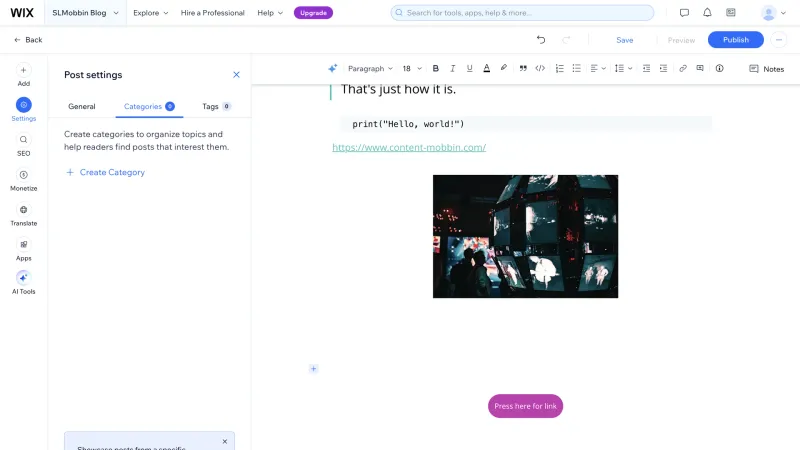Open the news feed icon in the header

click(731, 13)
